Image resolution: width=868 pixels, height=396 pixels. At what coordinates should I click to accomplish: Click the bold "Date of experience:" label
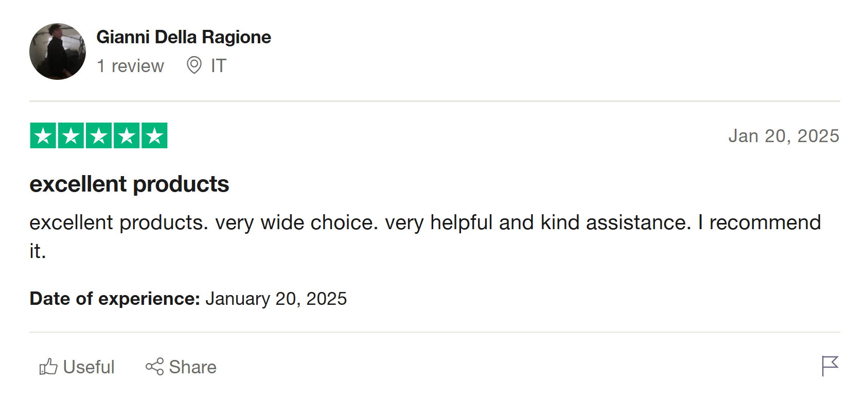[x=115, y=299]
